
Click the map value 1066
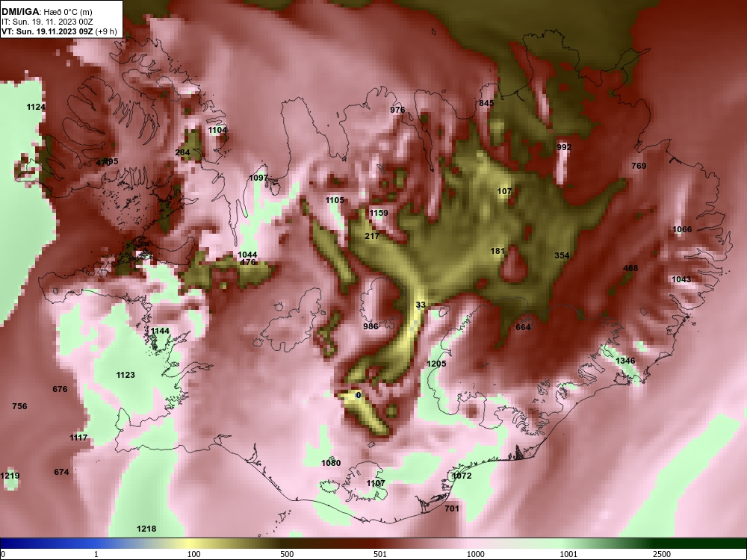click(x=682, y=229)
